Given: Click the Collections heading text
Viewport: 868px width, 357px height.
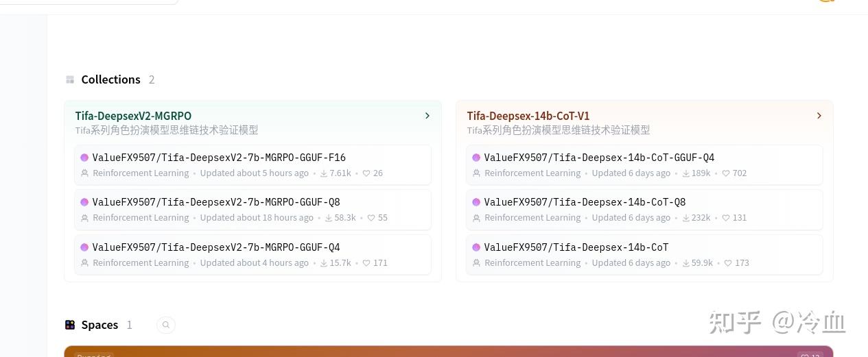Looking at the screenshot, I should click(110, 79).
